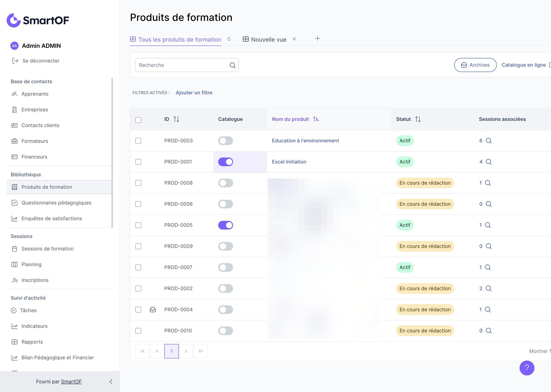Go to next page in pagination
This screenshot has width=551, height=392.
[x=186, y=351]
